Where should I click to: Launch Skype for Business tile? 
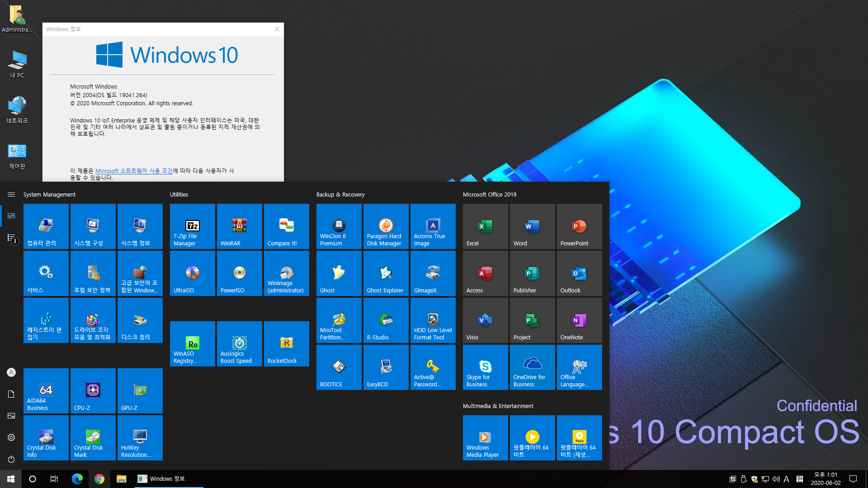[x=486, y=367]
